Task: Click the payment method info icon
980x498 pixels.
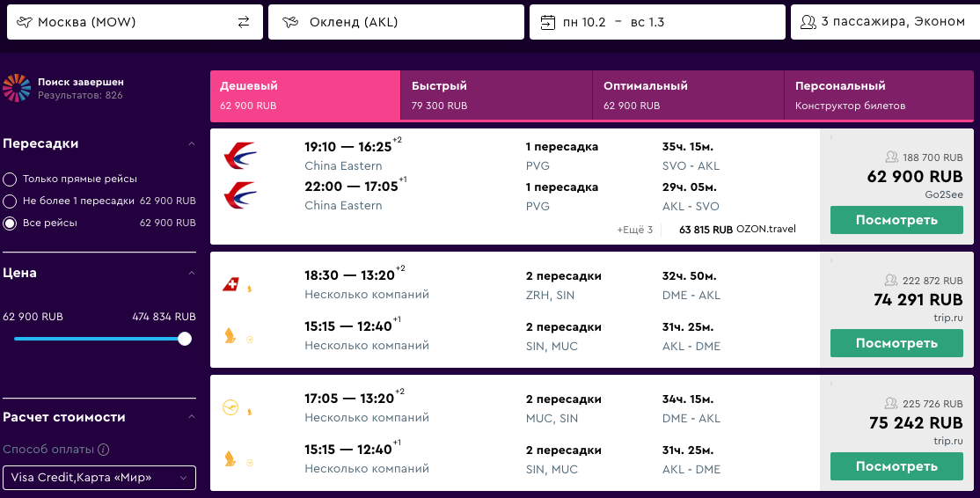Action: pos(104,450)
